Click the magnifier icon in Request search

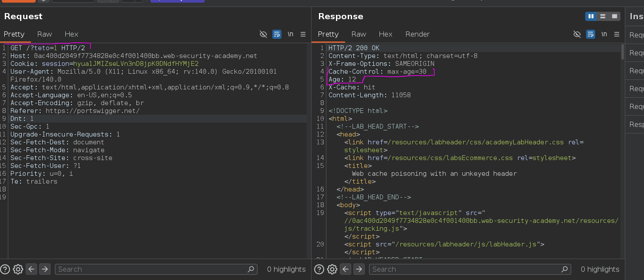pos(251,269)
